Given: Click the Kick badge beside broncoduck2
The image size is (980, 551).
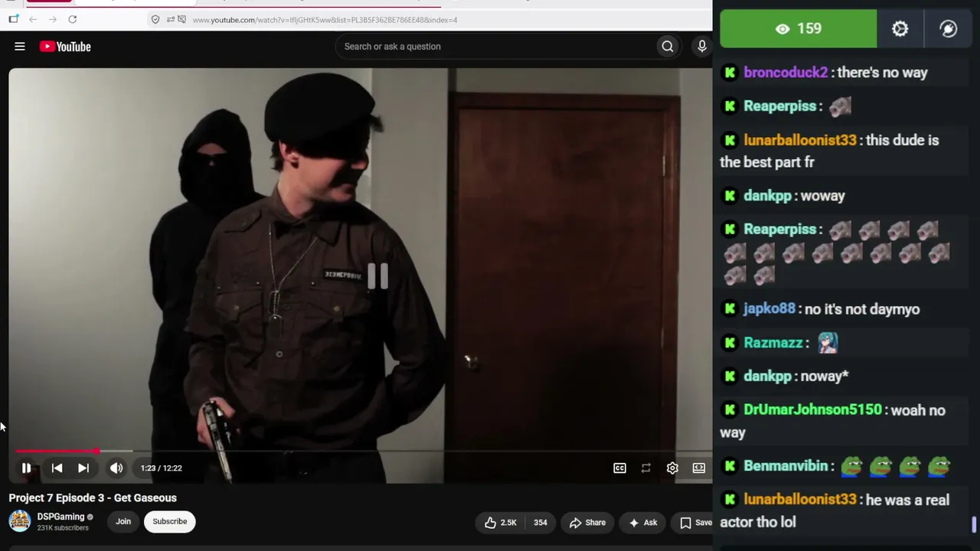Looking at the screenshot, I should coord(730,73).
